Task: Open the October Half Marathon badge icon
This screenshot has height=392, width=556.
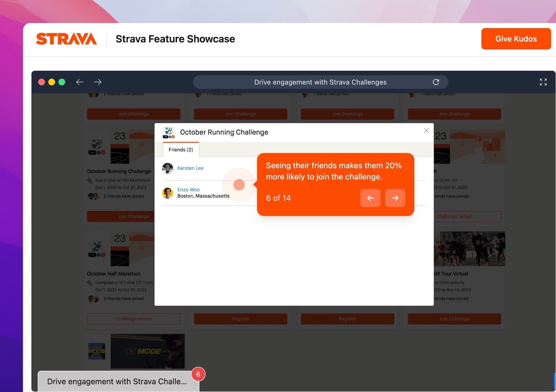Action: pos(97,249)
